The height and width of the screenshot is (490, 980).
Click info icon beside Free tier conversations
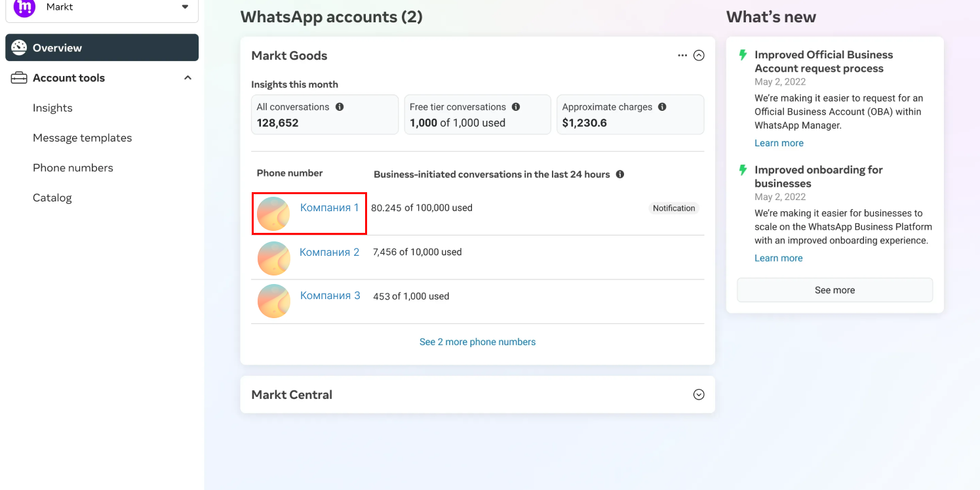(516, 107)
